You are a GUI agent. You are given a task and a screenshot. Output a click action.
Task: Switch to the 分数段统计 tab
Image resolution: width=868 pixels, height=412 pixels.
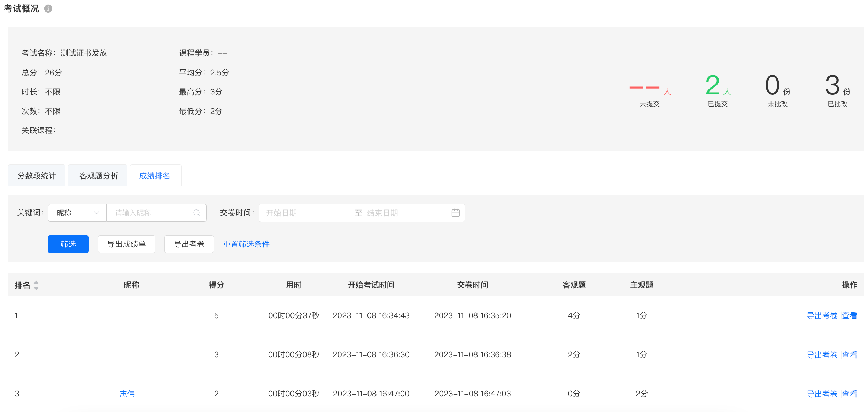pos(37,175)
